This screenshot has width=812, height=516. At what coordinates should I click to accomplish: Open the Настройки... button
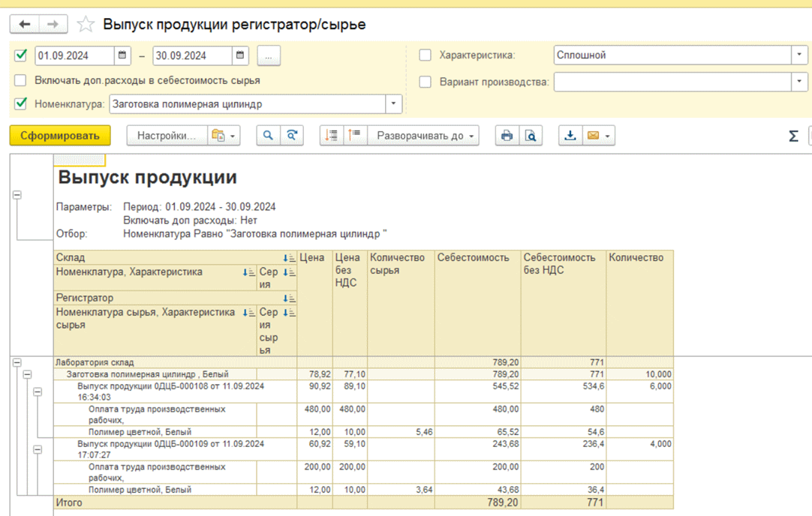coord(166,136)
